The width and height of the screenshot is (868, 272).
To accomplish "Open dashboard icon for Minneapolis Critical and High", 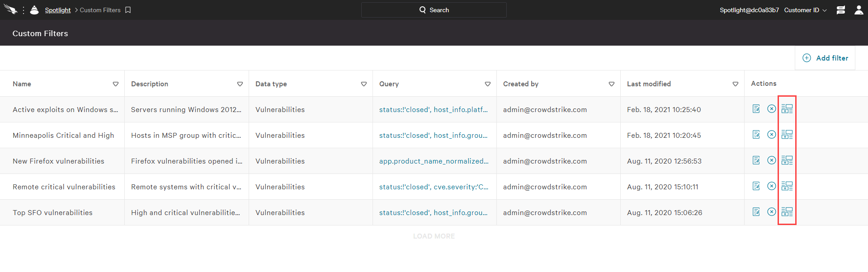I will (787, 135).
